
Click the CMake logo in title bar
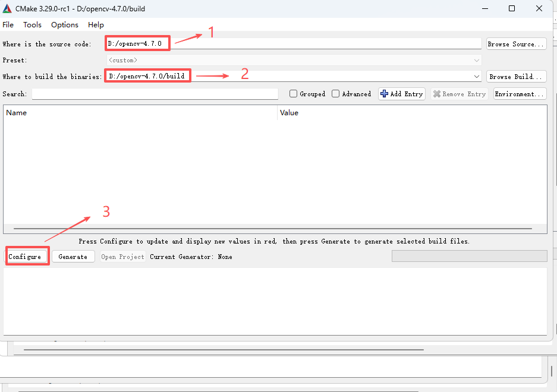click(x=7, y=8)
